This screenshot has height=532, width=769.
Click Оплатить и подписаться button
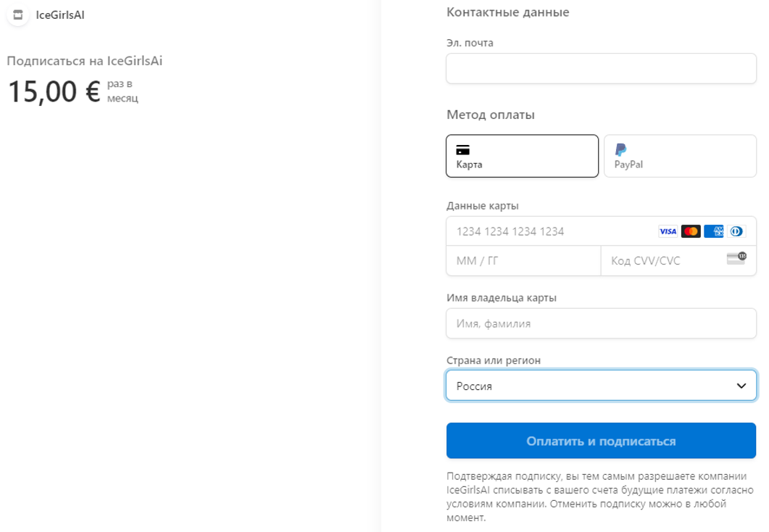[601, 441]
